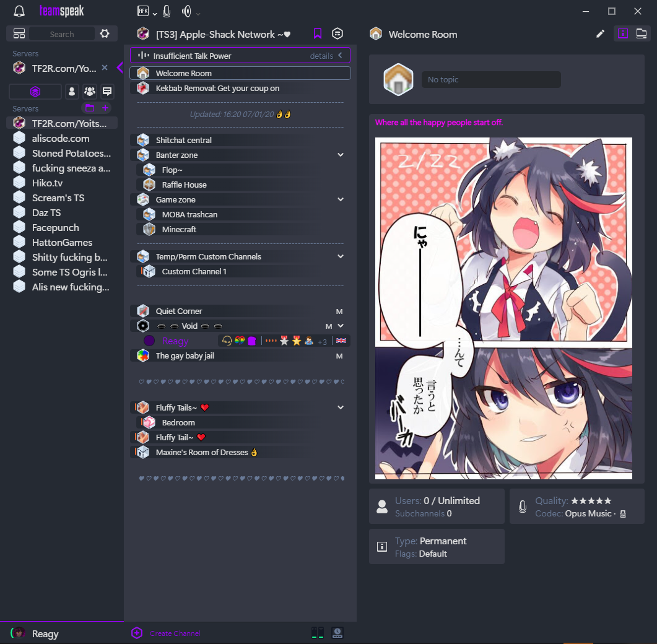Click Maxine's Room of Dresses icon
Viewport: 657px width, 644px height.
(x=143, y=452)
